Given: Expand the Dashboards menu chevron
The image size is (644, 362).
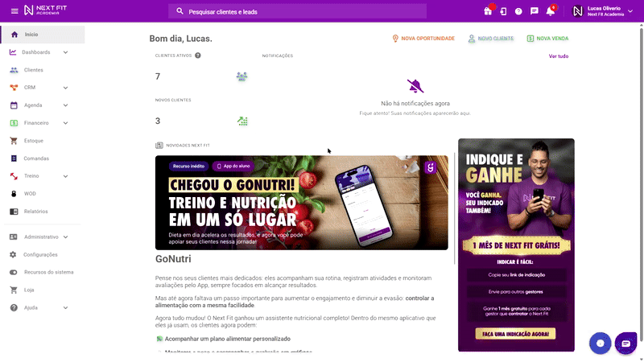Looking at the screenshot, I should tap(65, 52).
